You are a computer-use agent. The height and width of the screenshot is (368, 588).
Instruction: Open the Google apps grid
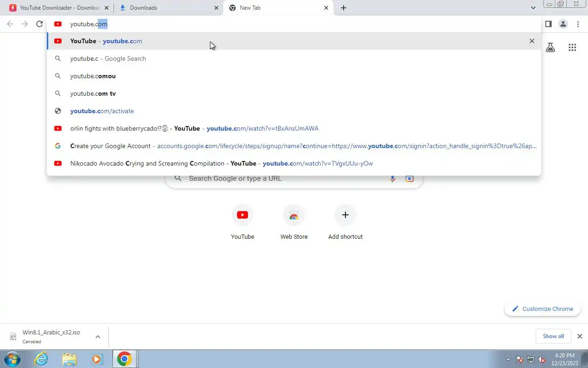pos(572,47)
